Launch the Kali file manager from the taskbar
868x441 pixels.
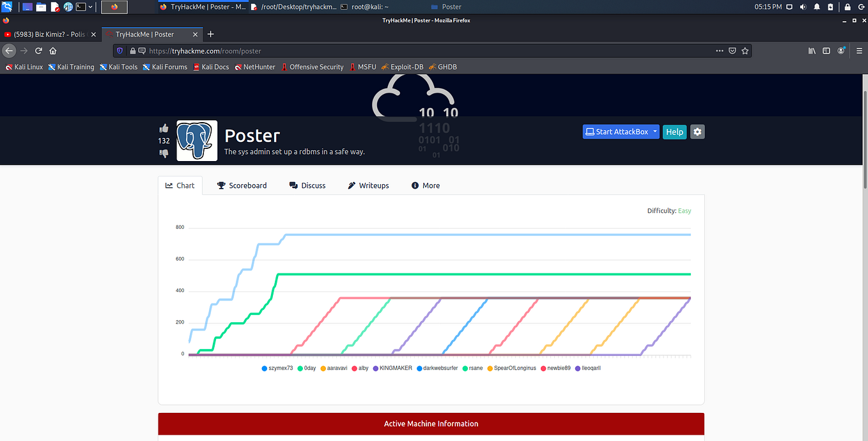40,6
